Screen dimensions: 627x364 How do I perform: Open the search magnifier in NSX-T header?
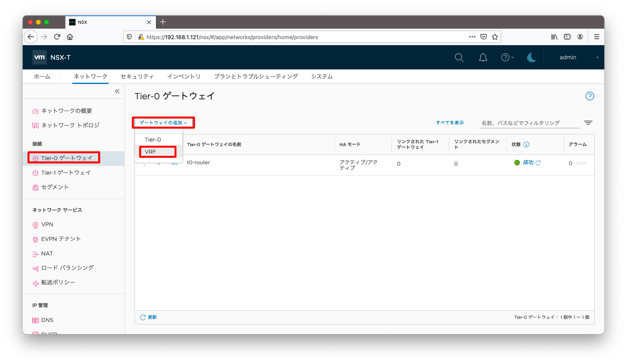(x=459, y=57)
